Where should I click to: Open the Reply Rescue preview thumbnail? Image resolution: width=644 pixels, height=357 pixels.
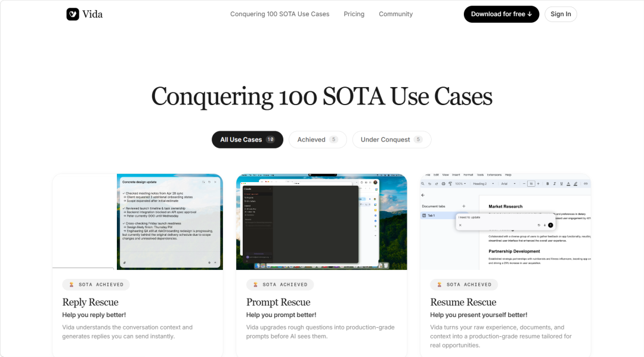[138, 221]
